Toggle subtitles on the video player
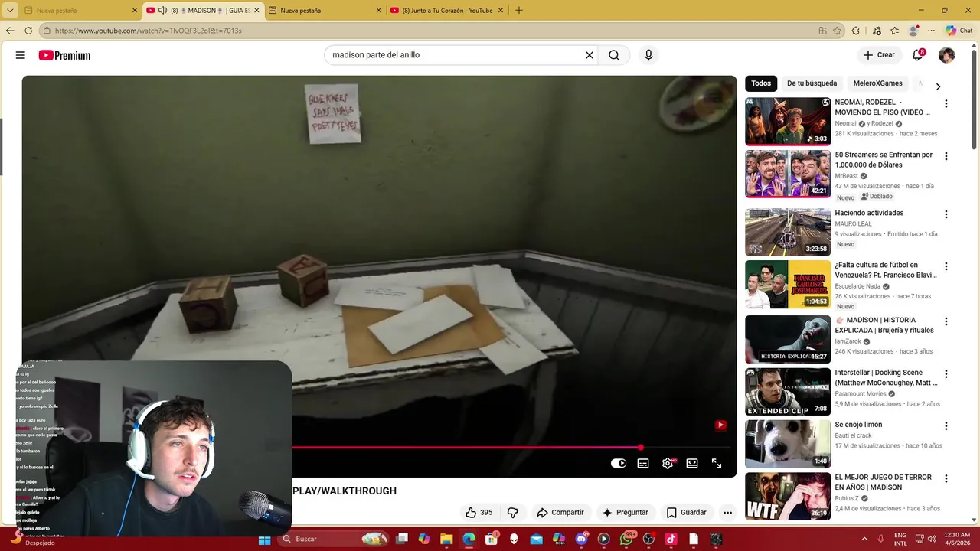The image size is (980, 551). [643, 463]
